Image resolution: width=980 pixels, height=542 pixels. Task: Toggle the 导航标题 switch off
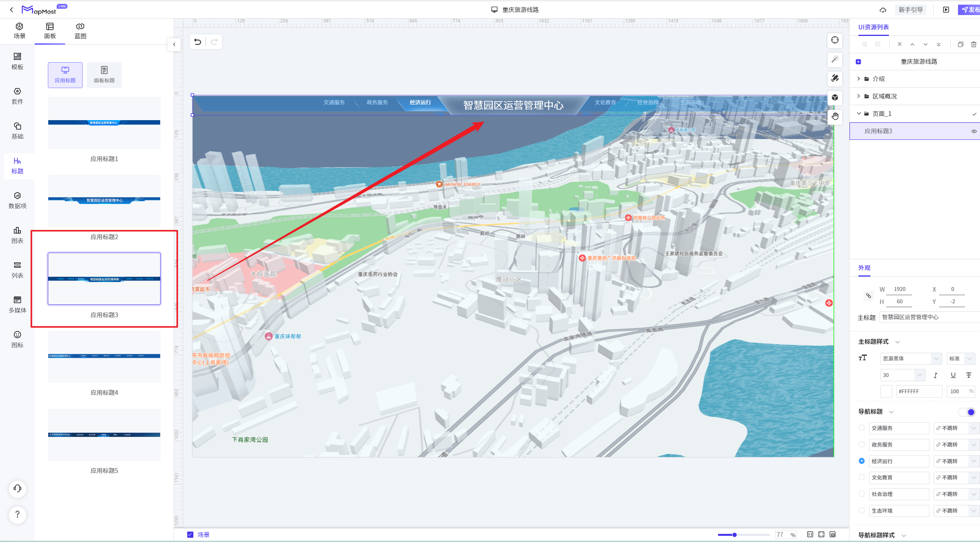967,412
